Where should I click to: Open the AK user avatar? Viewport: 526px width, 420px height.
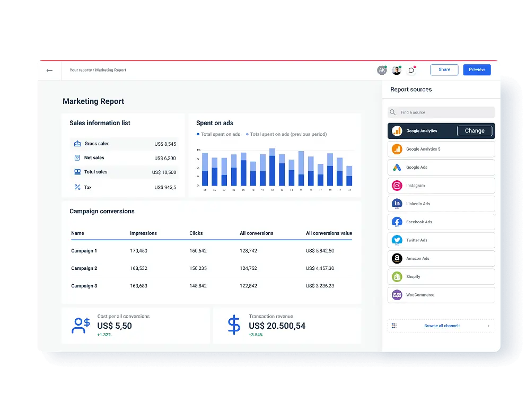click(382, 70)
